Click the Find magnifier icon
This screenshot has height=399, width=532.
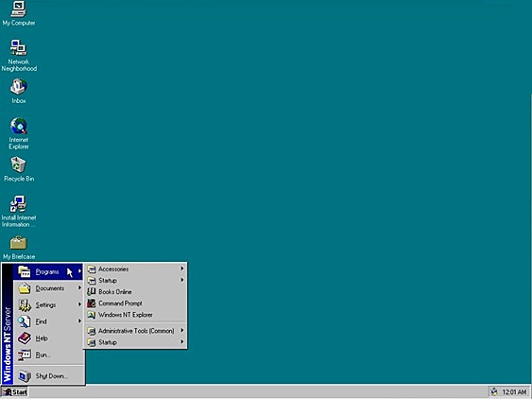click(x=24, y=321)
